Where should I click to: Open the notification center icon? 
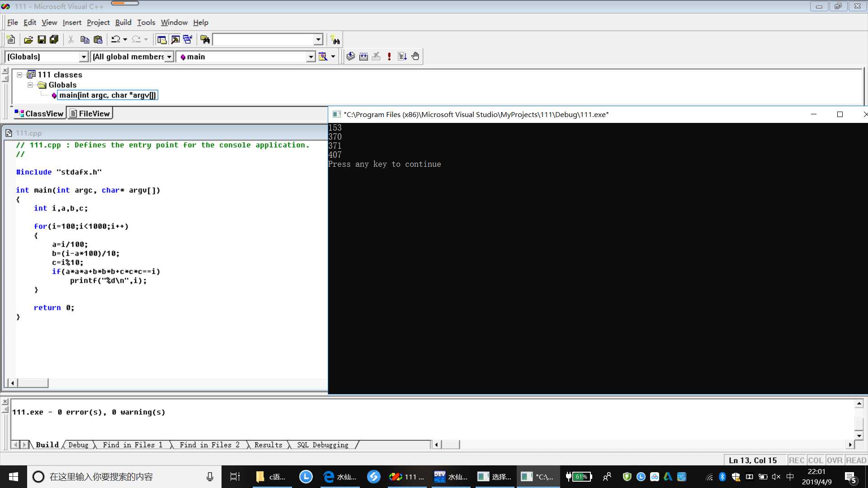pyautogui.click(x=850, y=477)
